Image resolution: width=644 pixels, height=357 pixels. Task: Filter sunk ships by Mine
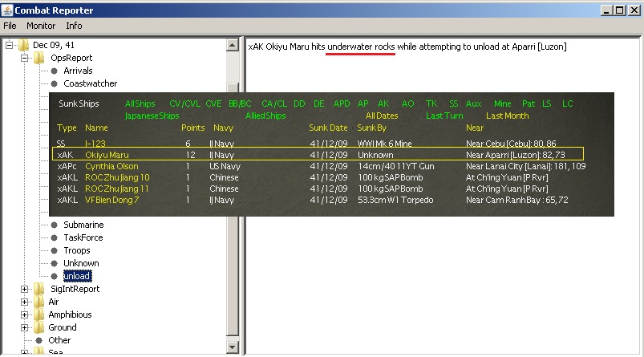[503, 103]
